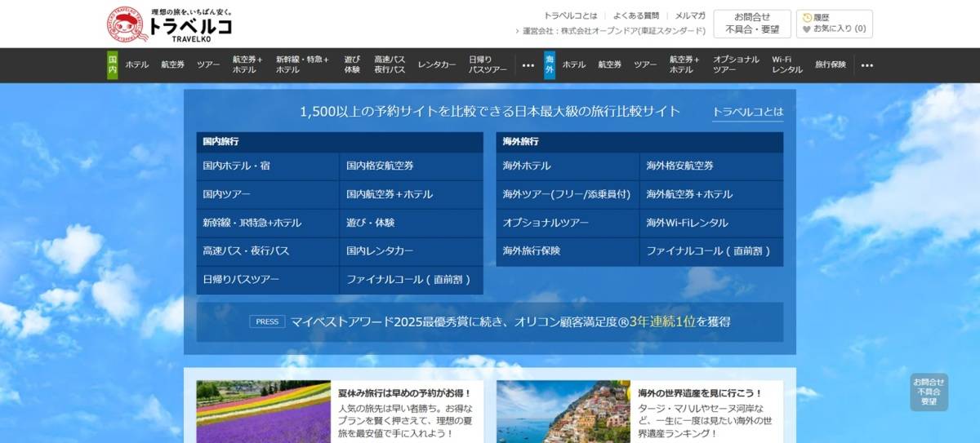The height and width of the screenshot is (443, 980).
Task: Open Wi-Fiレンタル nav item
Action: 787,65
